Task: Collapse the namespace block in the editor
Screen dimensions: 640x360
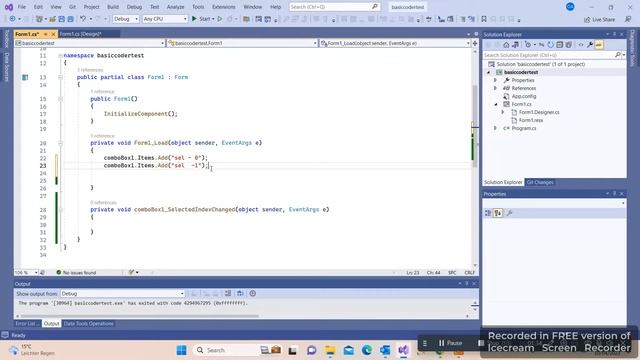Action: pyautogui.click(x=60, y=56)
